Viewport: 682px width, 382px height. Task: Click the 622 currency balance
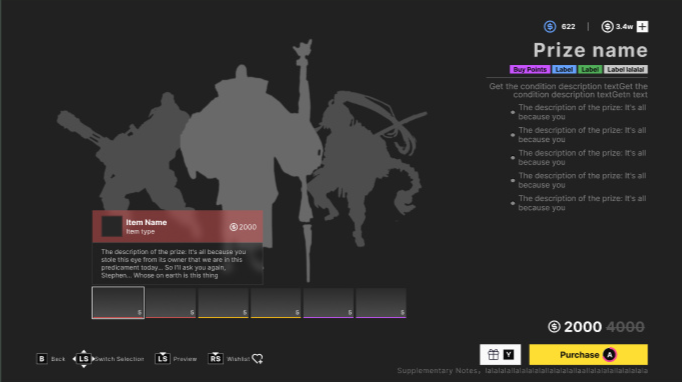[x=568, y=27]
